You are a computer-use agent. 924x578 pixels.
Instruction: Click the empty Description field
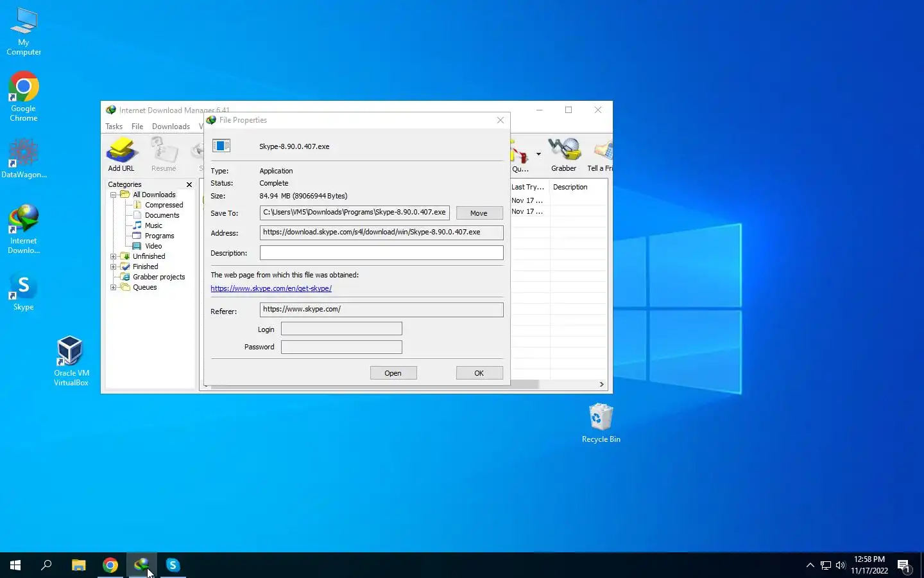pos(381,252)
